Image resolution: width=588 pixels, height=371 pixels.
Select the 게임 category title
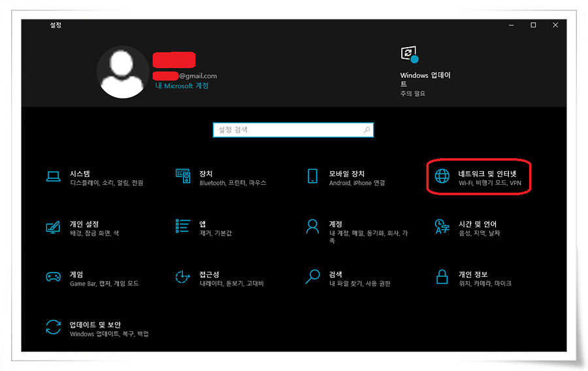(76, 275)
